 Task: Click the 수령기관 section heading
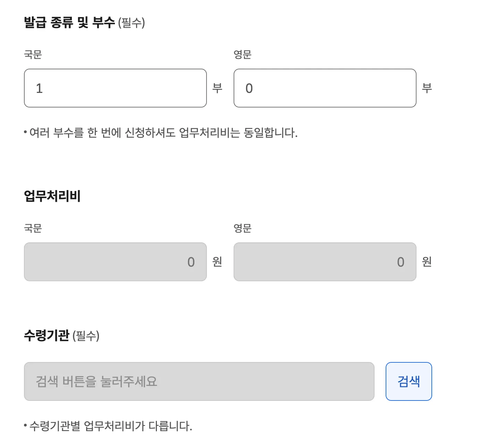coord(47,335)
